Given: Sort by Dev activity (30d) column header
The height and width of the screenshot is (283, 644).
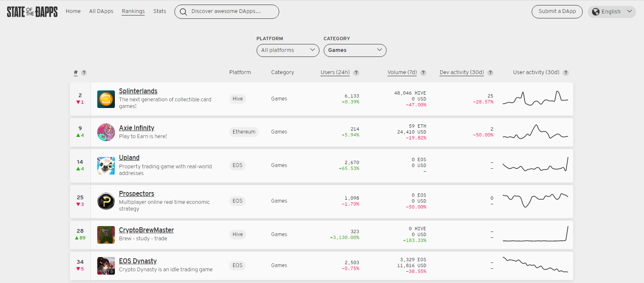Looking at the screenshot, I should click(x=462, y=72).
